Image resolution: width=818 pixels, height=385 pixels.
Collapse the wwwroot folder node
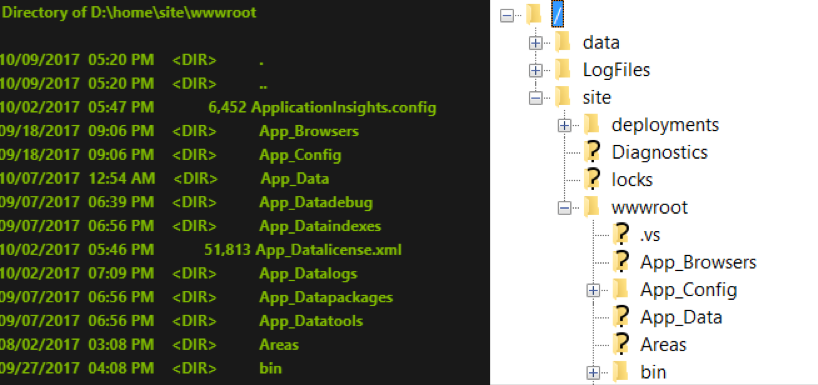tap(564, 208)
